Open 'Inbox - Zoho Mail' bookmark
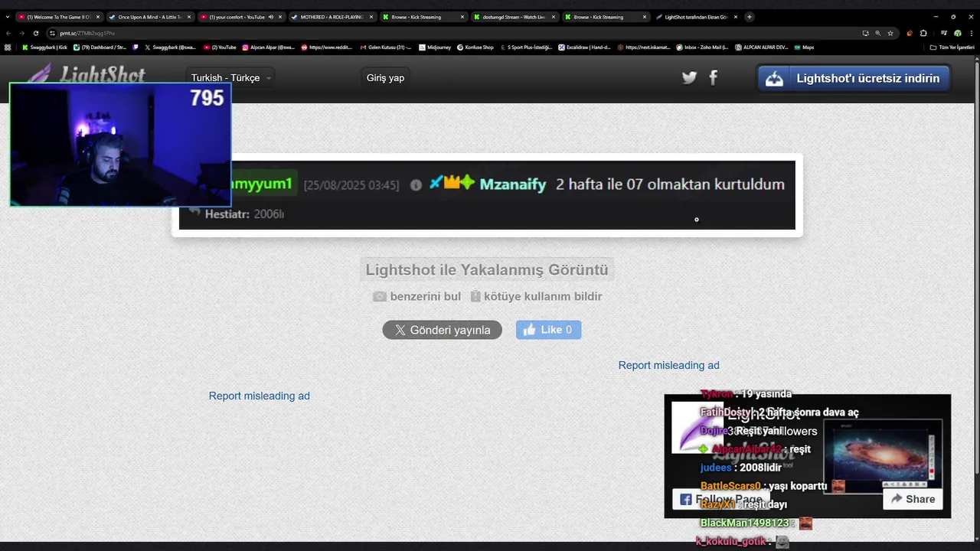This screenshot has width=980, height=551. 702,47
